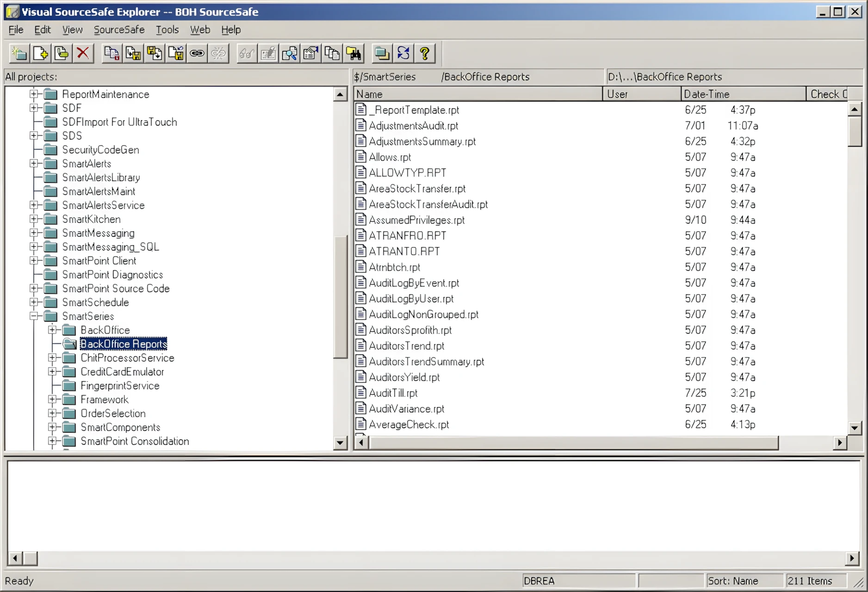Click the Create Project toolbar icon
This screenshot has width=868, height=592.
click(19, 54)
